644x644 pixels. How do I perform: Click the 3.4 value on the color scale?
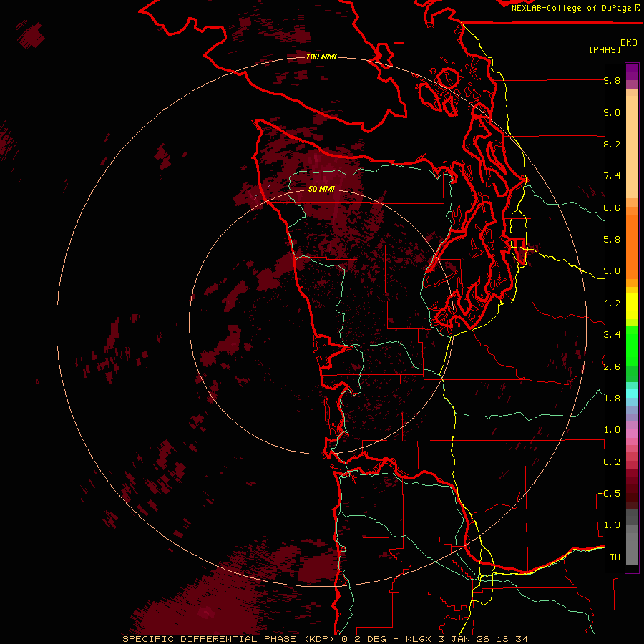(x=612, y=335)
